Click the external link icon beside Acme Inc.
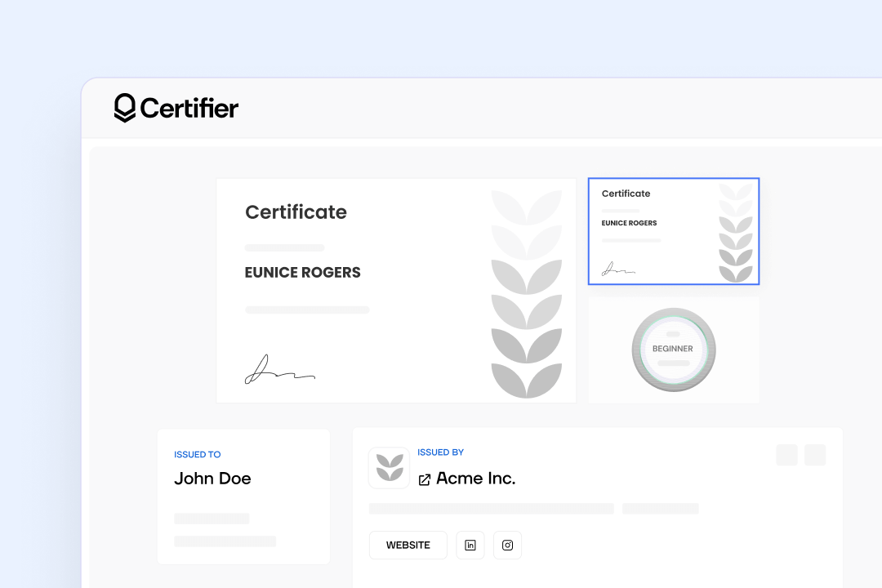The width and height of the screenshot is (882, 588). 425,479
